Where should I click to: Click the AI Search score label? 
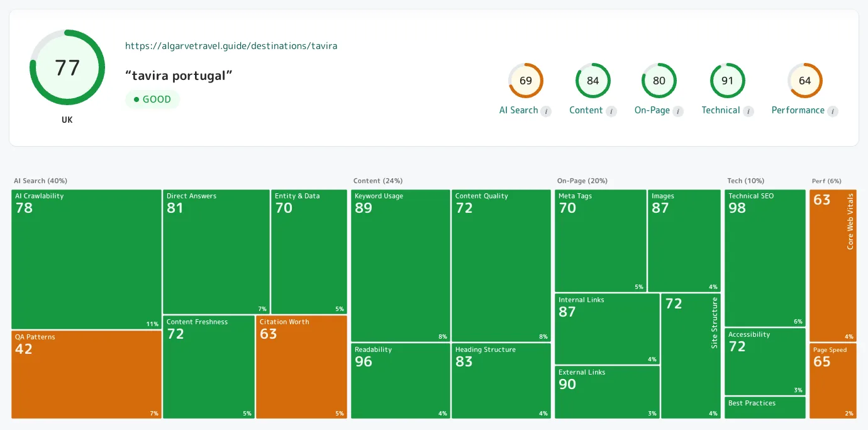click(x=519, y=110)
